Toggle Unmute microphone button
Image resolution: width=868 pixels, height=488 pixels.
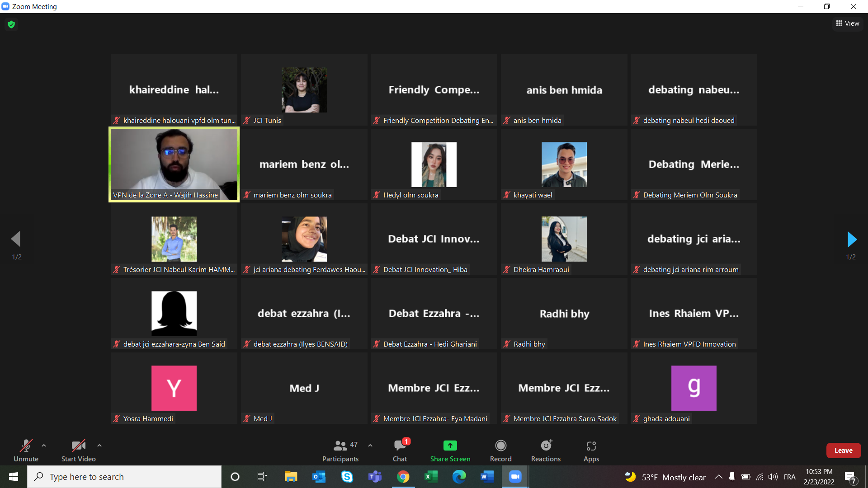(x=26, y=446)
